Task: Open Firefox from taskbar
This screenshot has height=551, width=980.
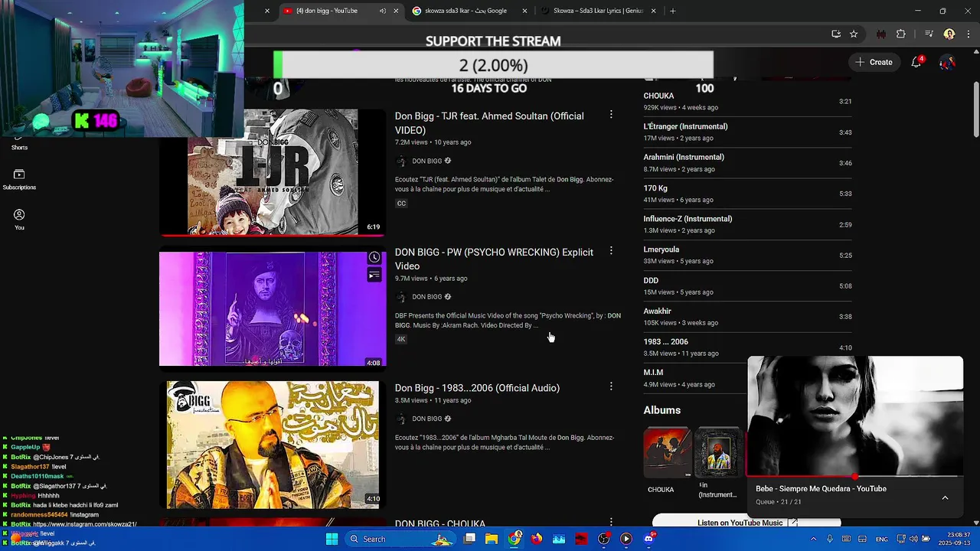Action: click(536, 539)
